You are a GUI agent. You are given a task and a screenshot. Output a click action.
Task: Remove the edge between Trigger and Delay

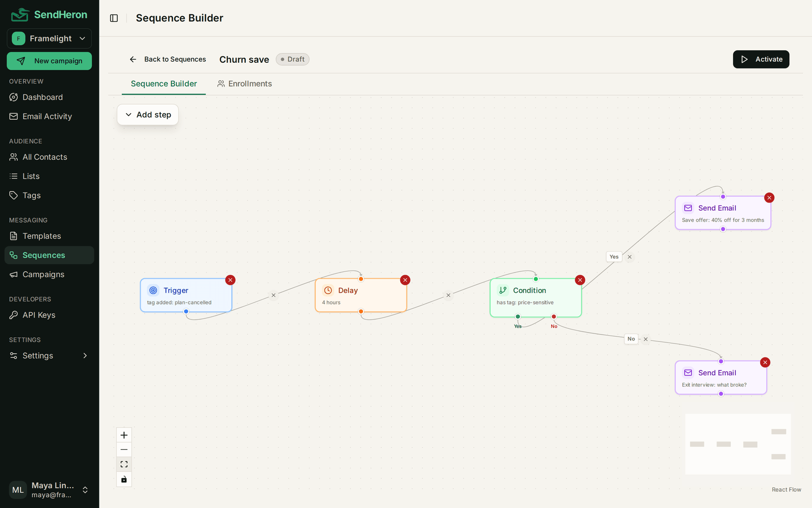273,295
